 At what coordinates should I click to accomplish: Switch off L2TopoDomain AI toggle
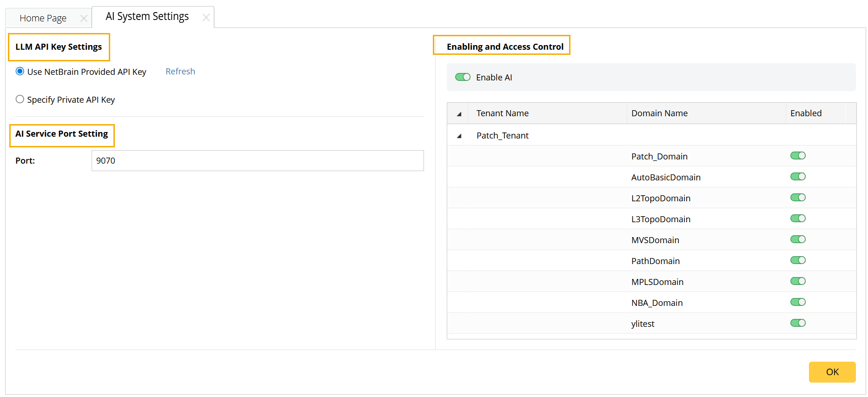coord(798,198)
